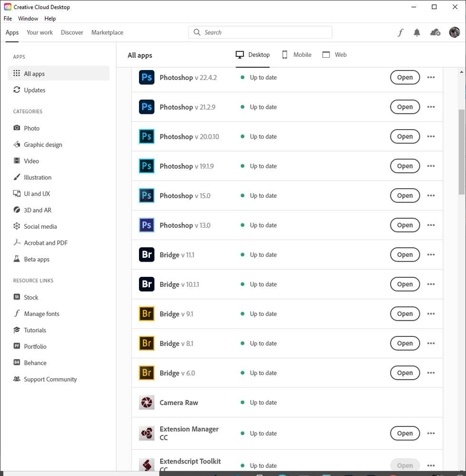Open the Behance resource link
The width and height of the screenshot is (466, 476).
pos(30,363)
